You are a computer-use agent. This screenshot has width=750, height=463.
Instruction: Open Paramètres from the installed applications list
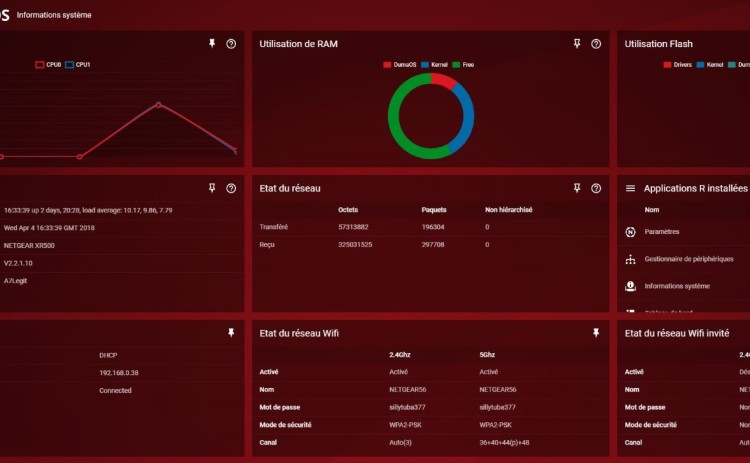click(662, 232)
